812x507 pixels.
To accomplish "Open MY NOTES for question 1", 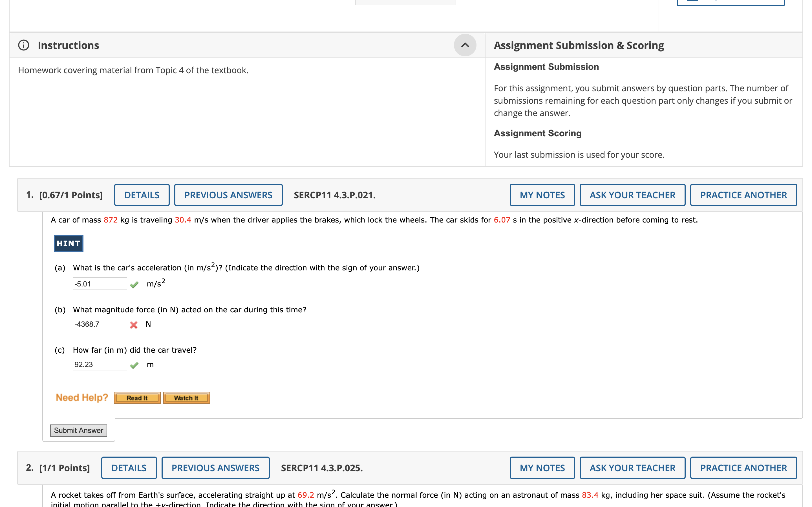I will click(x=542, y=195).
